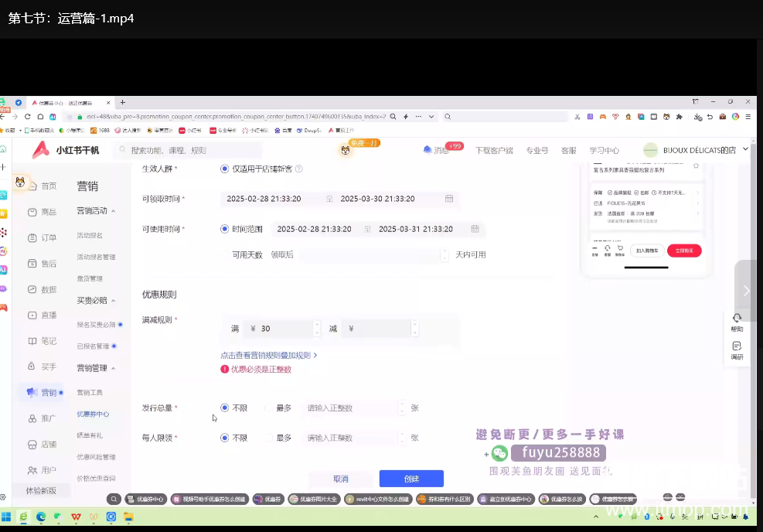Select 最多 for 每人限领

click(269, 438)
